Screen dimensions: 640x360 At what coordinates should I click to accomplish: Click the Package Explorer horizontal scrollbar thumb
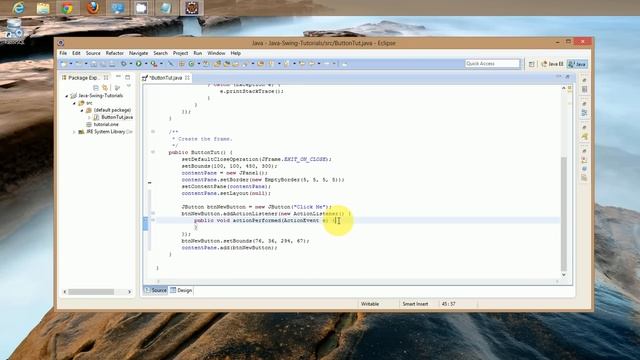coord(91,292)
